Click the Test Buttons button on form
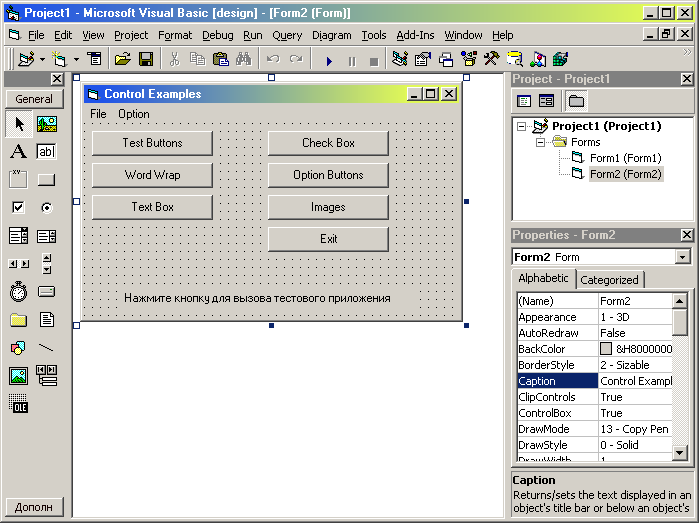The image size is (699, 523). pos(152,143)
